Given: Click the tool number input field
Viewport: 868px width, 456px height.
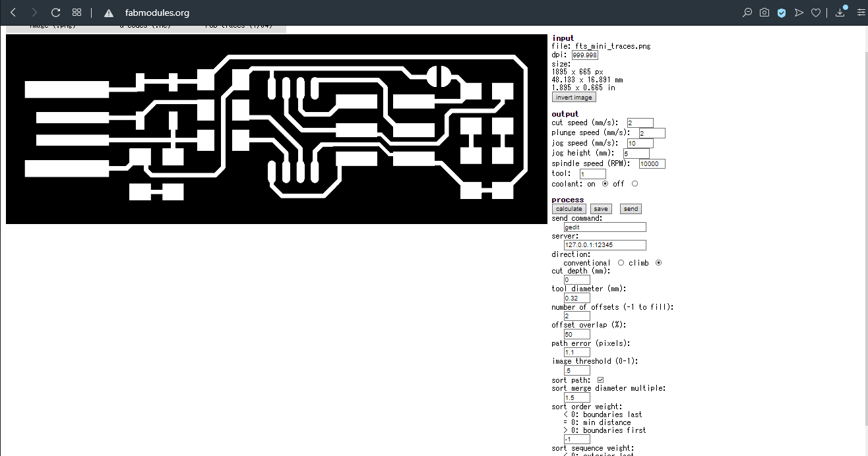Looking at the screenshot, I should 592,174.
